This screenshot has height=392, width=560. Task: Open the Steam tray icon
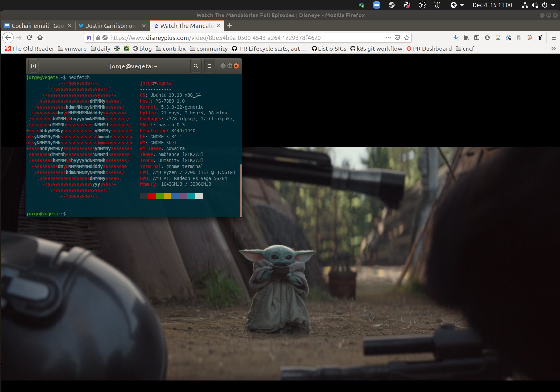click(392, 5)
